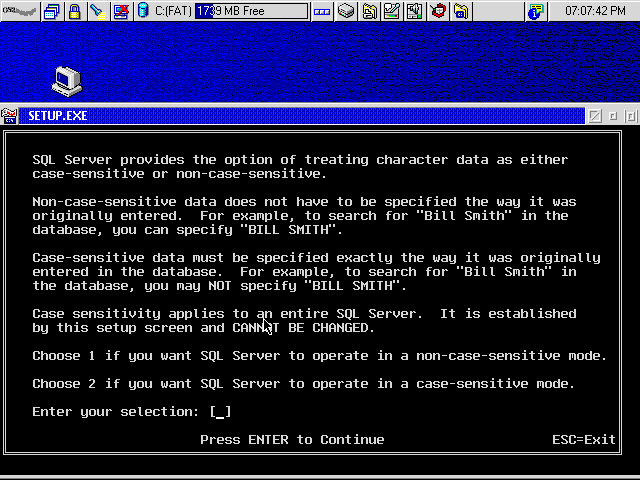Viewport: 640px width, 480px height.
Task: Open the speaker multimedia tray icon
Action: coord(415,11)
